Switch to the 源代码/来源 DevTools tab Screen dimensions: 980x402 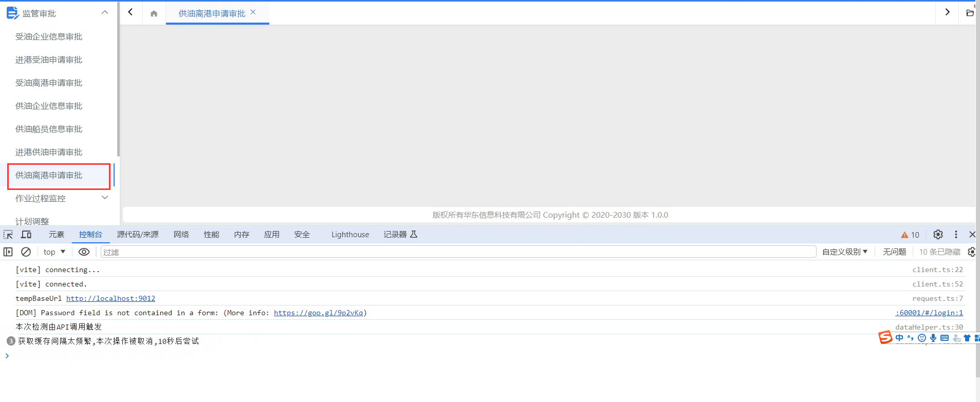(138, 235)
